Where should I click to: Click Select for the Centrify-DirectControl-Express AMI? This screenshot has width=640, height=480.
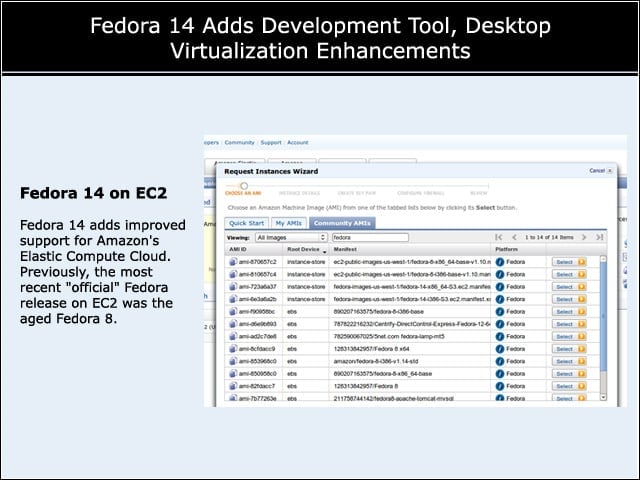coord(569,324)
